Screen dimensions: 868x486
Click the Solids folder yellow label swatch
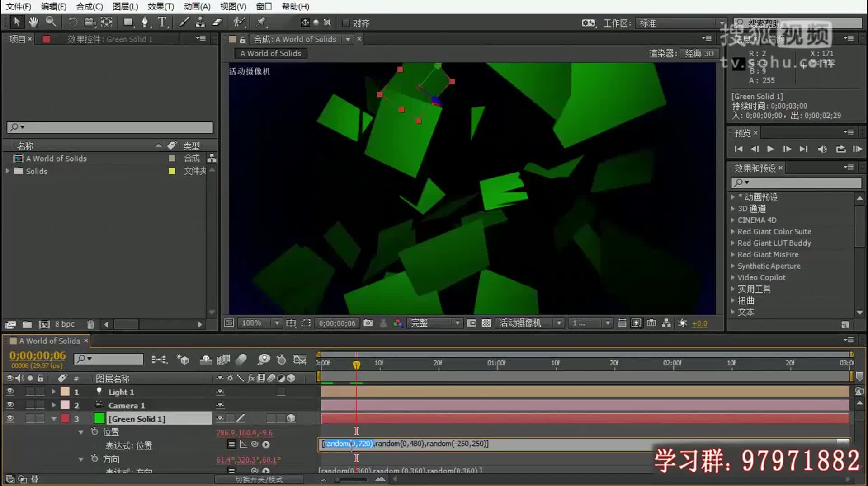(x=172, y=171)
